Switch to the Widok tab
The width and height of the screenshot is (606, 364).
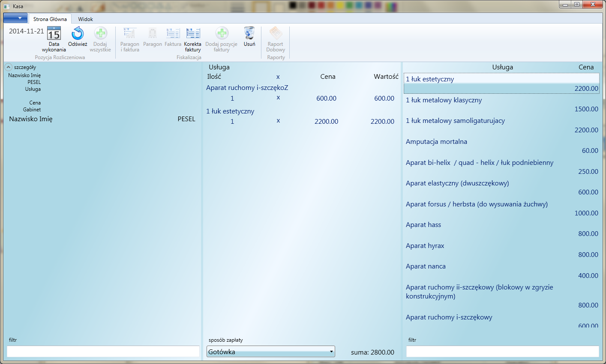(x=85, y=19)
